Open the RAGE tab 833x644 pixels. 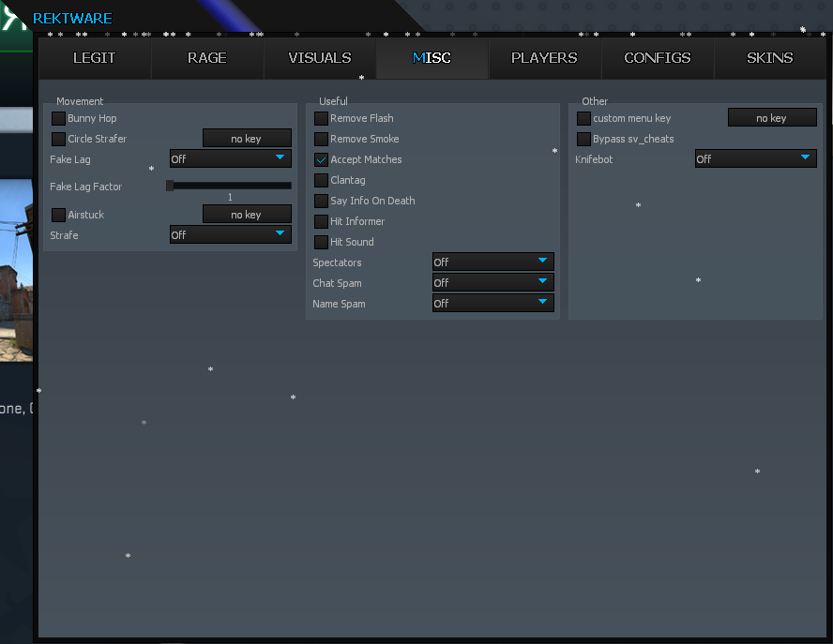pyautogui.click(x=207, y=58)
